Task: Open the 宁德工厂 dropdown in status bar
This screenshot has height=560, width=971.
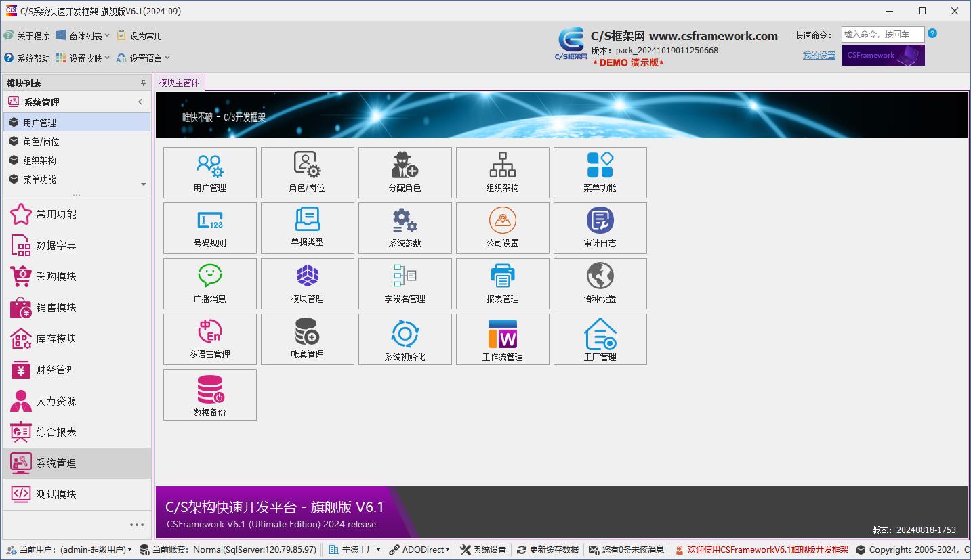Action: point(355,550)
